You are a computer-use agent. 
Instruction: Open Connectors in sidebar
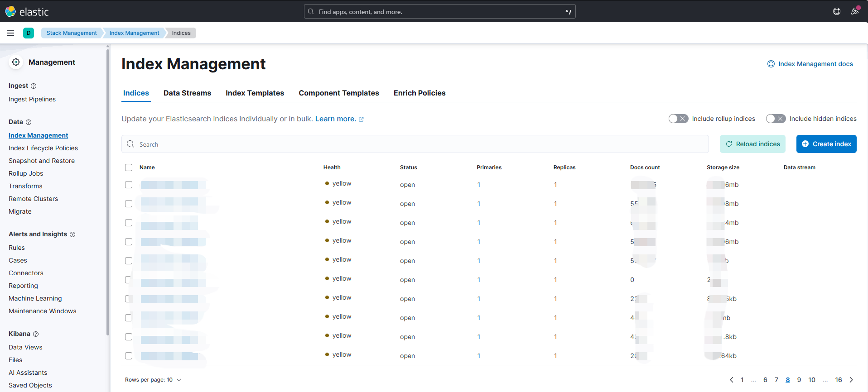coord(26,273)
